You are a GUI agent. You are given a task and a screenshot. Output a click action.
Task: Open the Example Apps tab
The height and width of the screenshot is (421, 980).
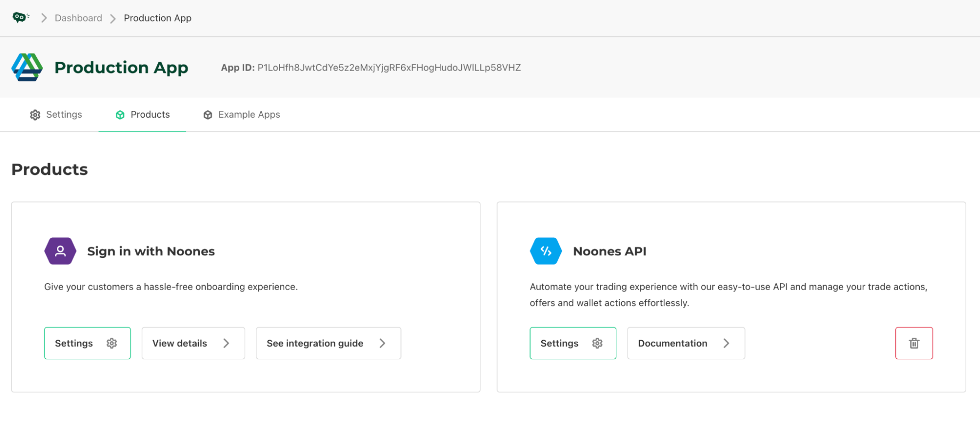[x=241, y=115]
